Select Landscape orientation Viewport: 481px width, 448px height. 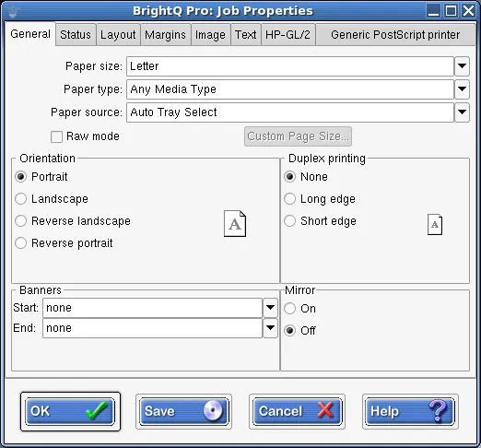coord(21,199)
